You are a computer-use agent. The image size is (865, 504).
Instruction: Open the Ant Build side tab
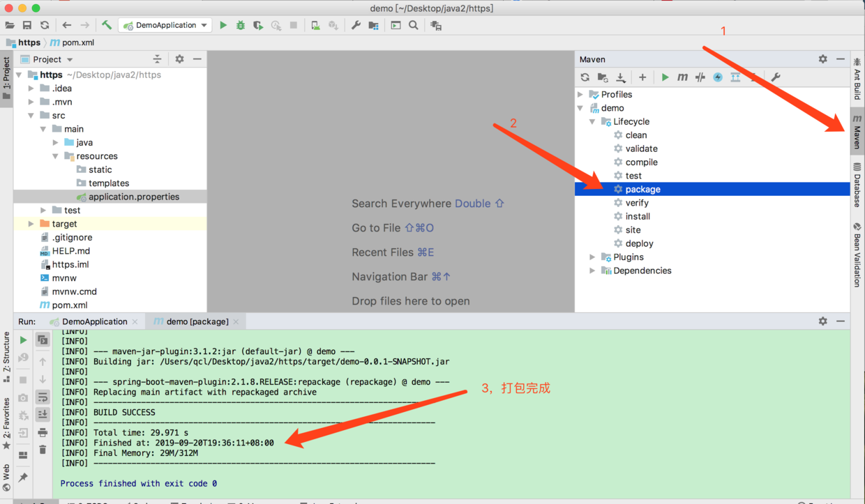tap(857, 79)
